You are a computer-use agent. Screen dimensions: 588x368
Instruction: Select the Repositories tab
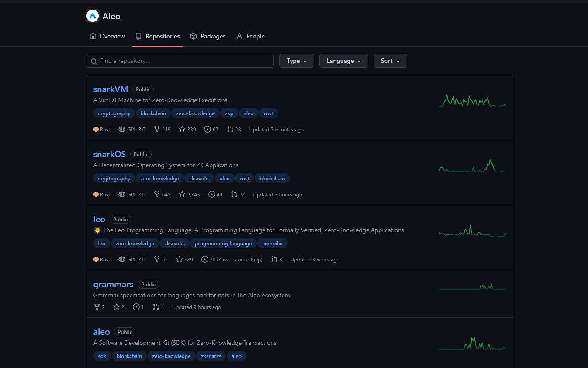158,37
